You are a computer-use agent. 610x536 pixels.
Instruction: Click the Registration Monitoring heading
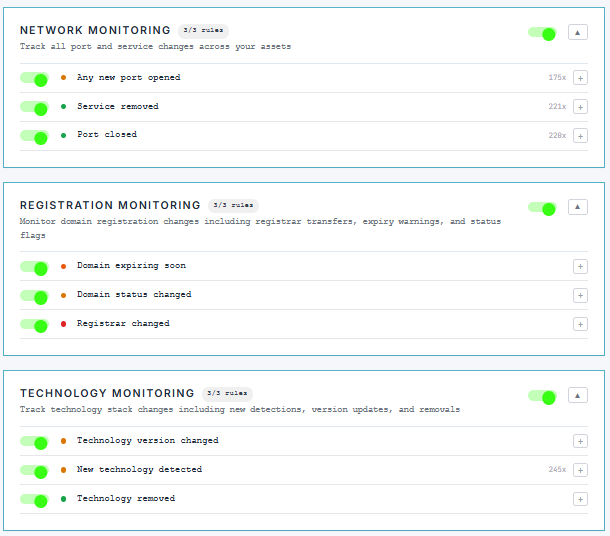pyautogui.click(x=110, y=205)
